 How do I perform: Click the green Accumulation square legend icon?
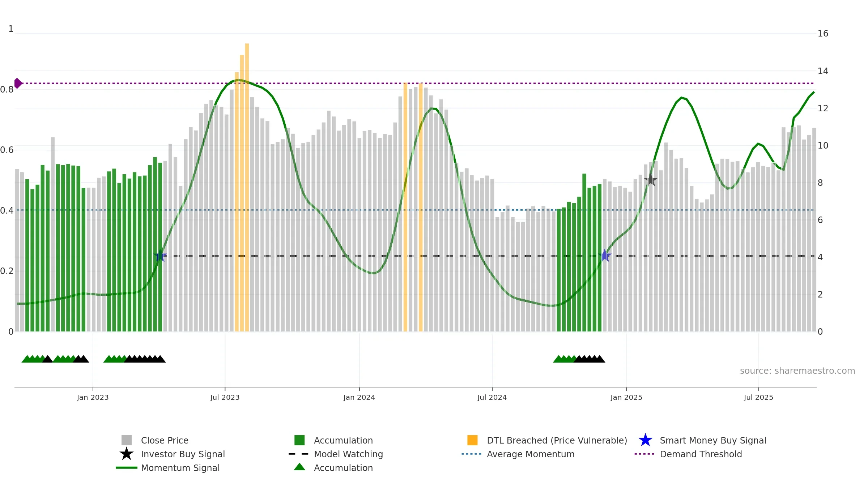click(299, 440)
